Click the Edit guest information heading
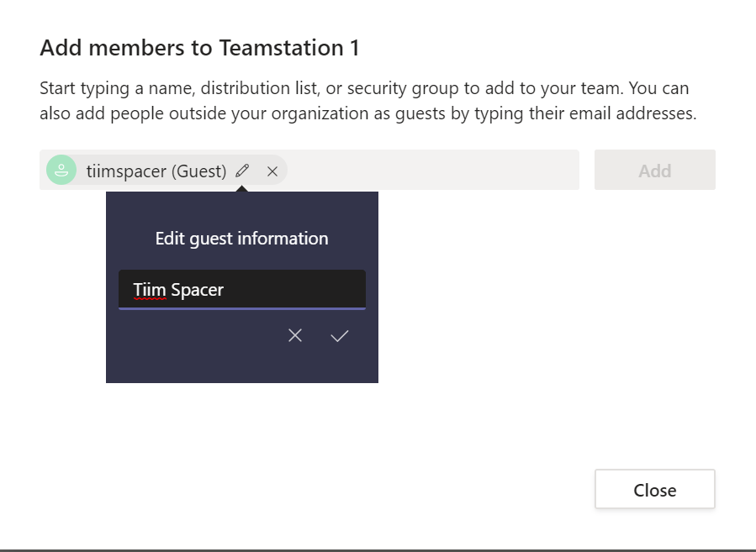This screenshot has height=552, width=756. pos(241,239)
